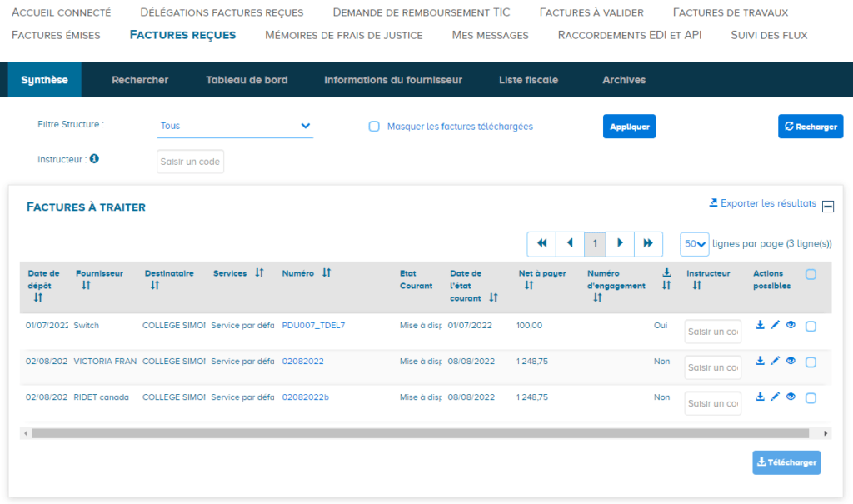Click the Instructeur code input field filter
This screenshot has width=853, height=504.
190,162
